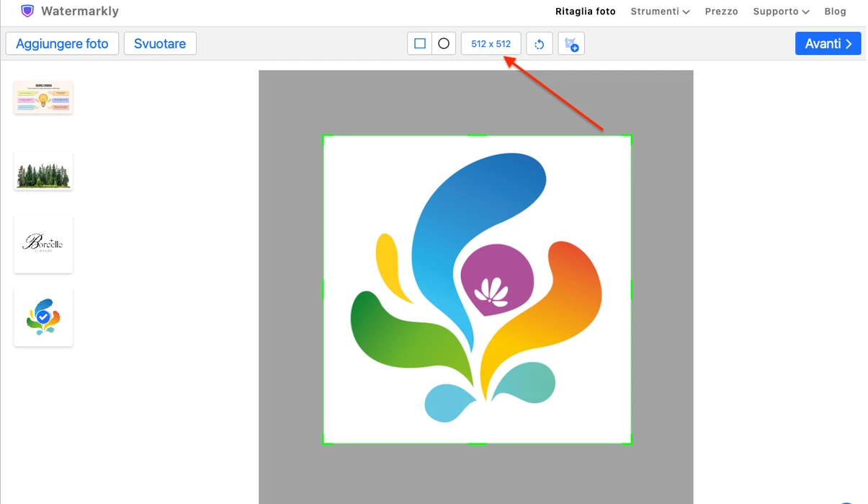Select the forest trees thumbnail
Image resolution: width=868 pixels, height=504 pixels.
(x=43, y=171)
